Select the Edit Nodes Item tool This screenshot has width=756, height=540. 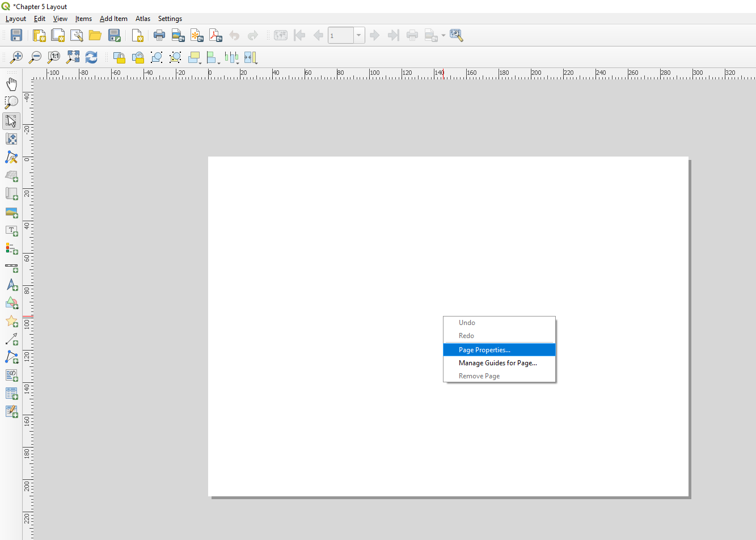[11, 157]
